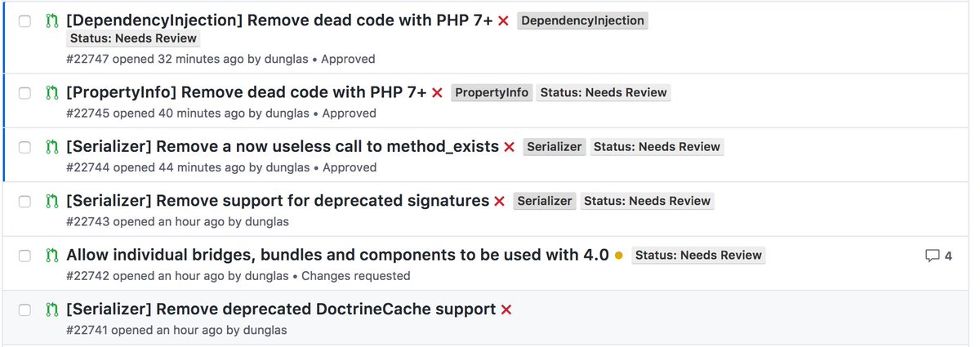
Task: Click the failed status X on DoctrineCache PR
Action: pos(506,309)
